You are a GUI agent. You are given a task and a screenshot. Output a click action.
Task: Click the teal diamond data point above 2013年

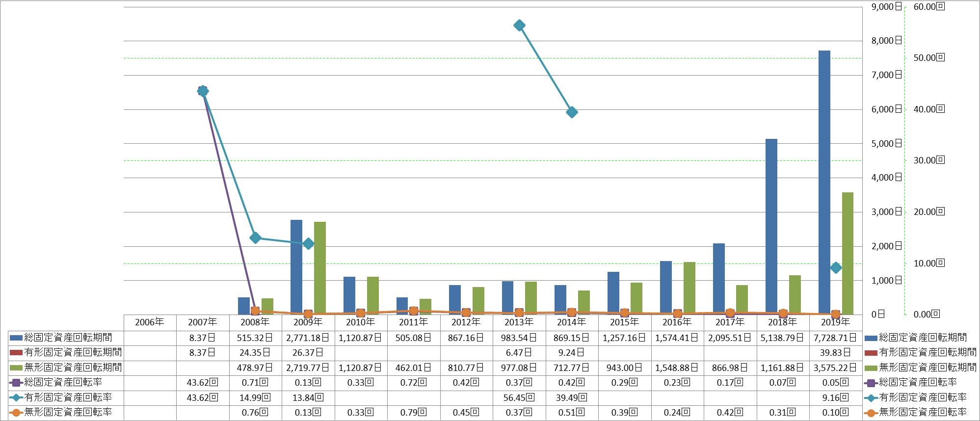click(x=519, y=26)
